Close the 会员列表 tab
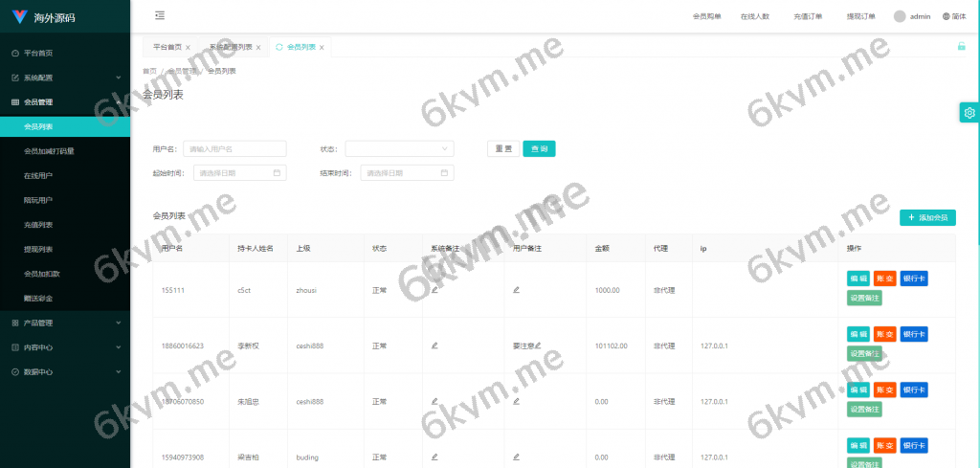Screen dimensions: 980x468 (322, 48)
